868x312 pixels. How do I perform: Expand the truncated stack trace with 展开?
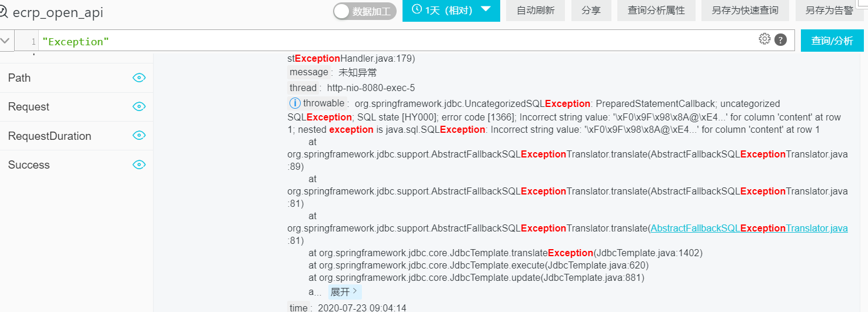pyautogui.click(x=344, y=292)
